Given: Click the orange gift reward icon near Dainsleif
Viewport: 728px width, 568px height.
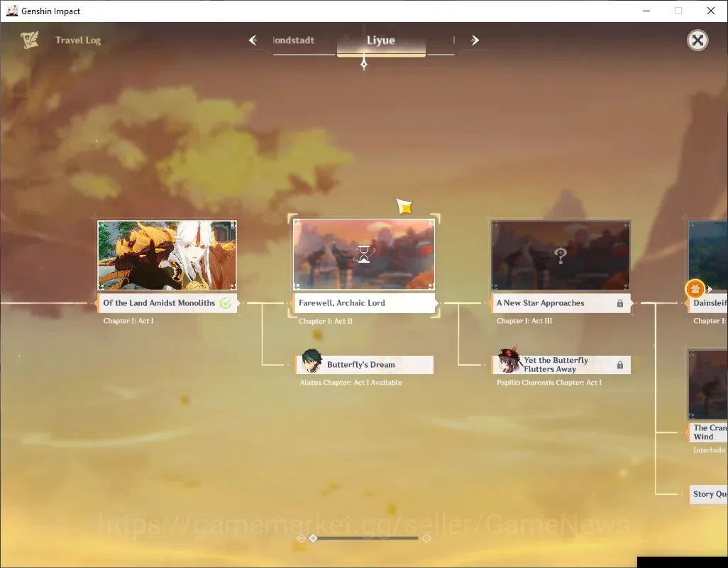Looking at the screenshot, I should pyautogui.click(x=695, y=289).
